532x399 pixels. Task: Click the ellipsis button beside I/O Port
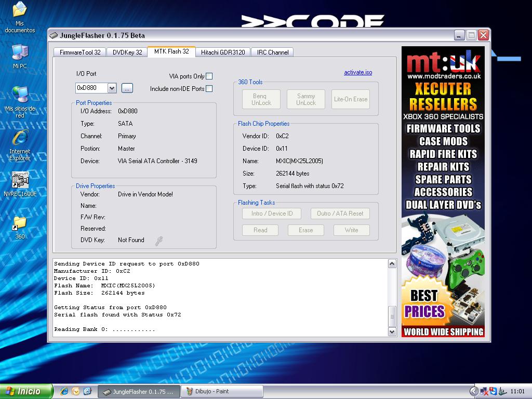click(127, 88)
